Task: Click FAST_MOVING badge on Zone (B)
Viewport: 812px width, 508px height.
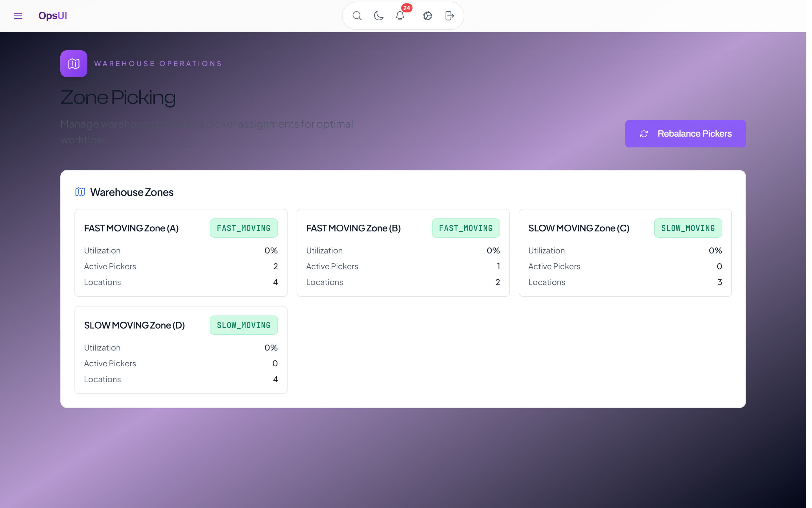Action: click(466, 228)
